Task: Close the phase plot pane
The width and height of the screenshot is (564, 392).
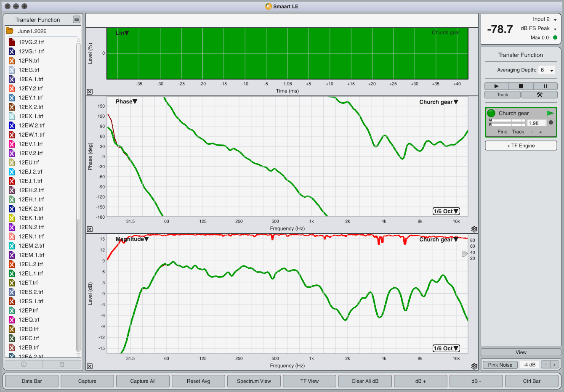Action: [x=90, y=229]
